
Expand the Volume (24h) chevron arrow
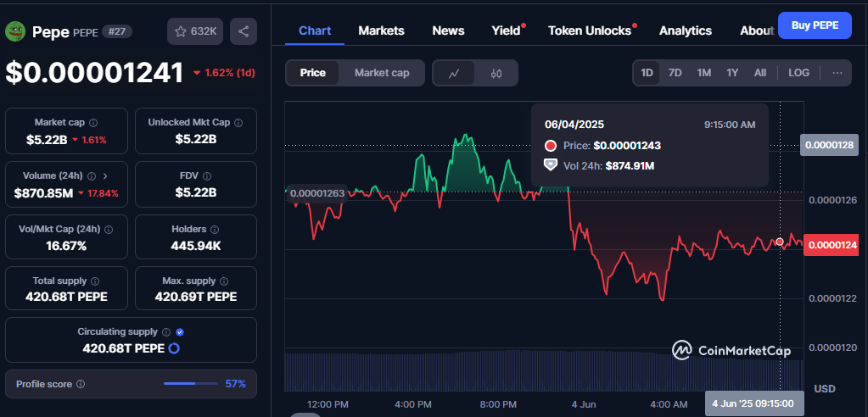pos(106,176)
